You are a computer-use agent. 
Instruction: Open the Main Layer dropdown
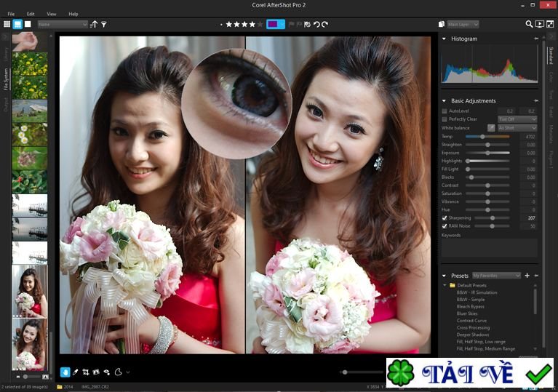(x=463, y=24)
